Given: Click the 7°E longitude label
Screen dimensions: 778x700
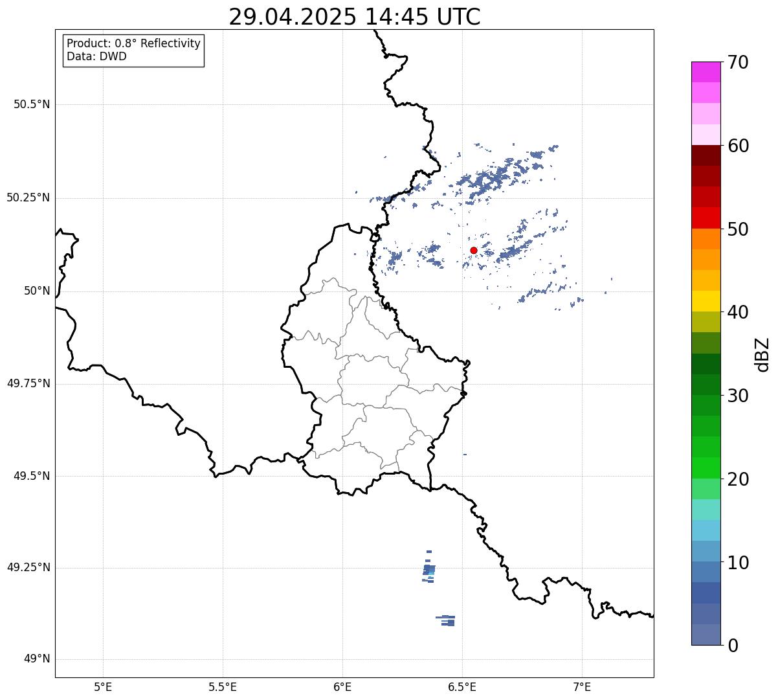Looking at the screenshot, I should click(x=582, y=687).
